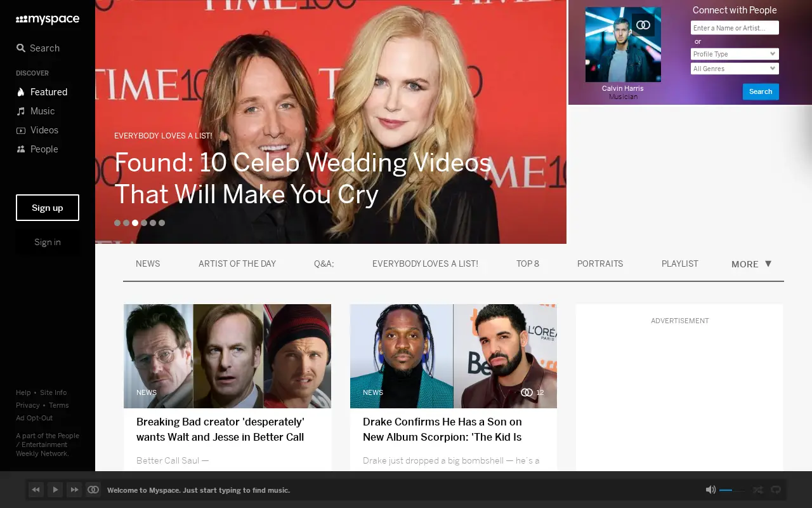Click the connect count icon on the Drake card
The width and height of the screenshot is (812, 508).
coord(527,392)
